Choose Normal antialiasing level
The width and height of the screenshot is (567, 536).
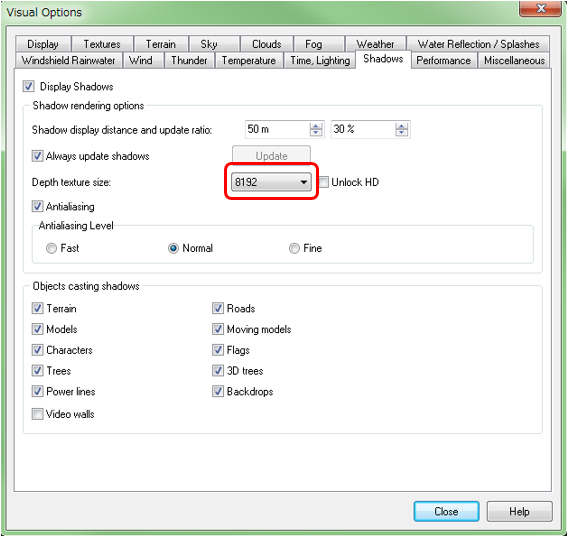173,248
